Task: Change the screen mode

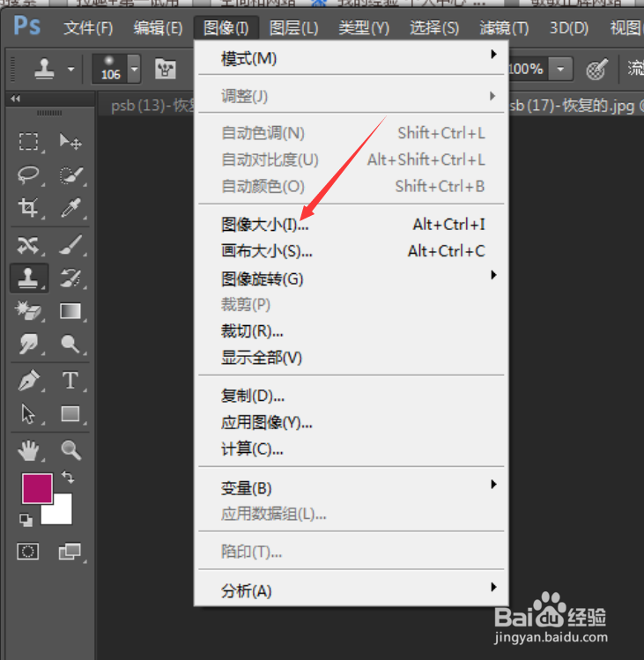Action: click(70, 552)
